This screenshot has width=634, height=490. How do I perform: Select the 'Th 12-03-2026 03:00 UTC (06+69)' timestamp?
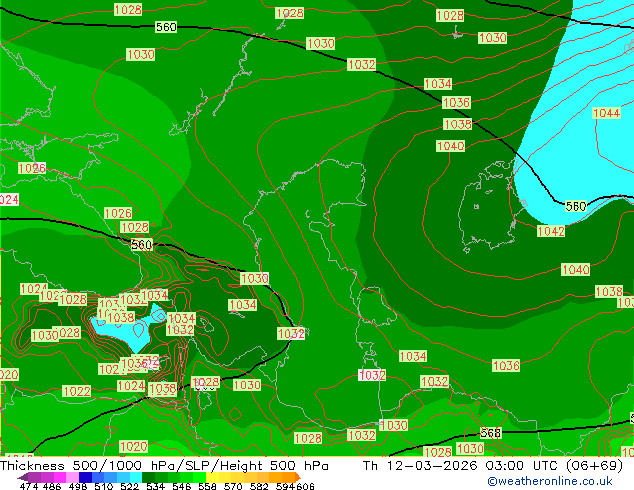[x=492, y=466]
